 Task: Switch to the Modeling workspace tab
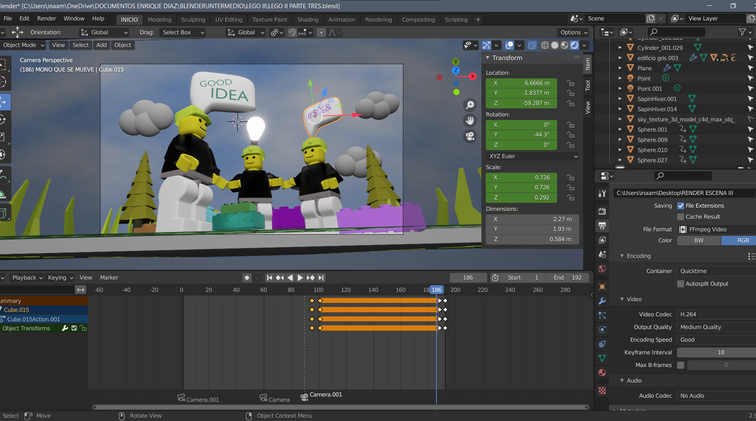pos(159,20)
